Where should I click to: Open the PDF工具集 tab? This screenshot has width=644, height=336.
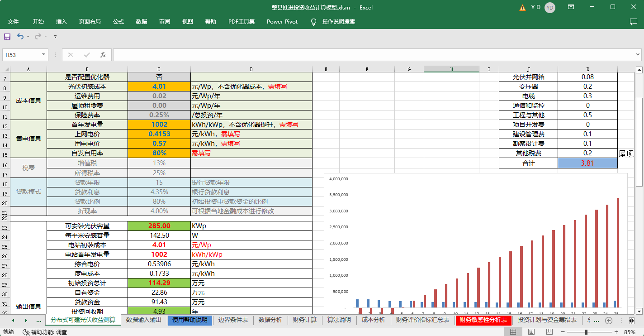[x=241, y=22]
